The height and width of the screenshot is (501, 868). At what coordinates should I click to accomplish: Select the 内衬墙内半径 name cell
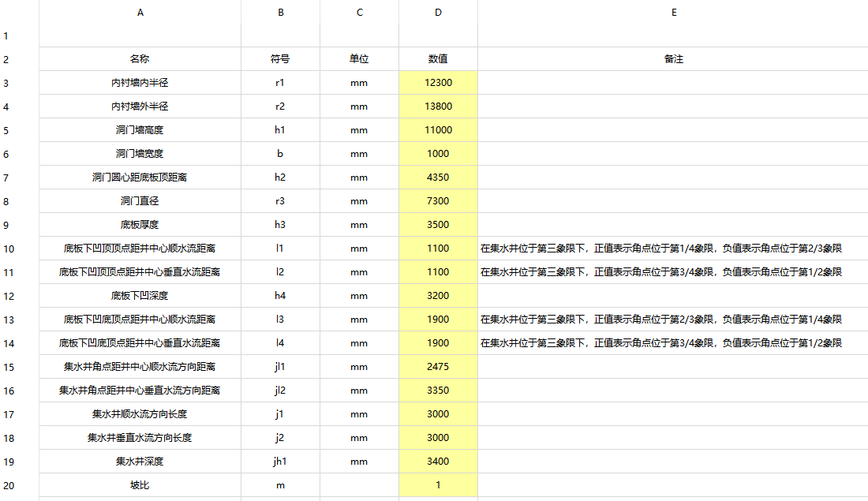coord(140,83)
